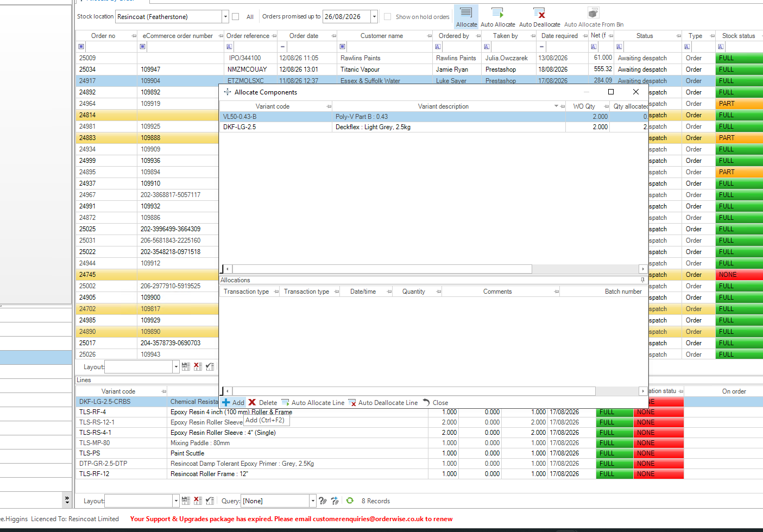Click the edit query question-mark icon
The height and width of the screenshot is (532, 763).
323,501
